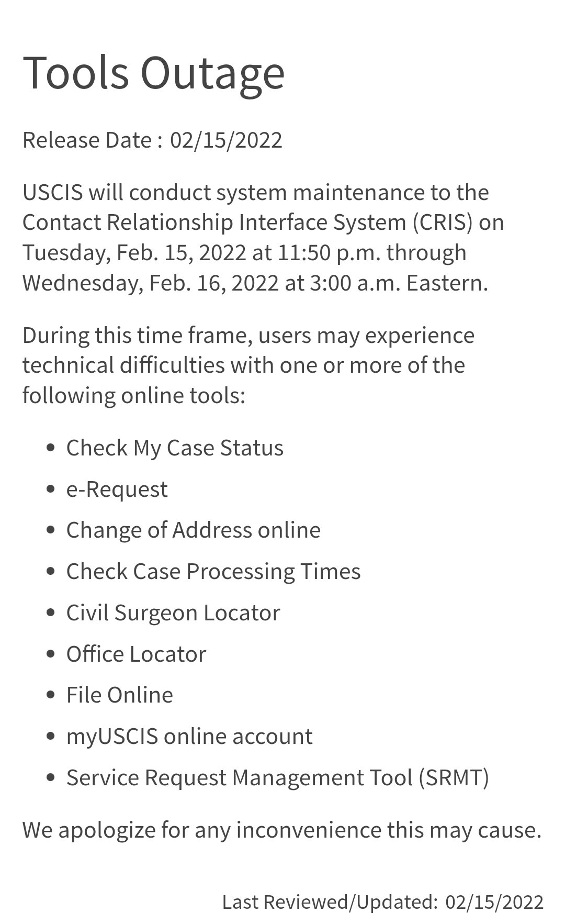The height and width of the screenshot is (924, 565).
Task: Open Change of Address online
Action: pos(193,530)
